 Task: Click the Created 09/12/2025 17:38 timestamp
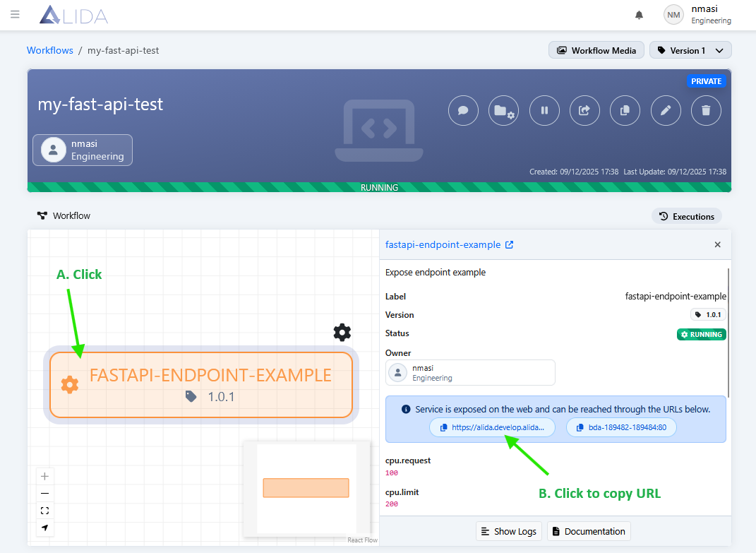click(574, 172)
